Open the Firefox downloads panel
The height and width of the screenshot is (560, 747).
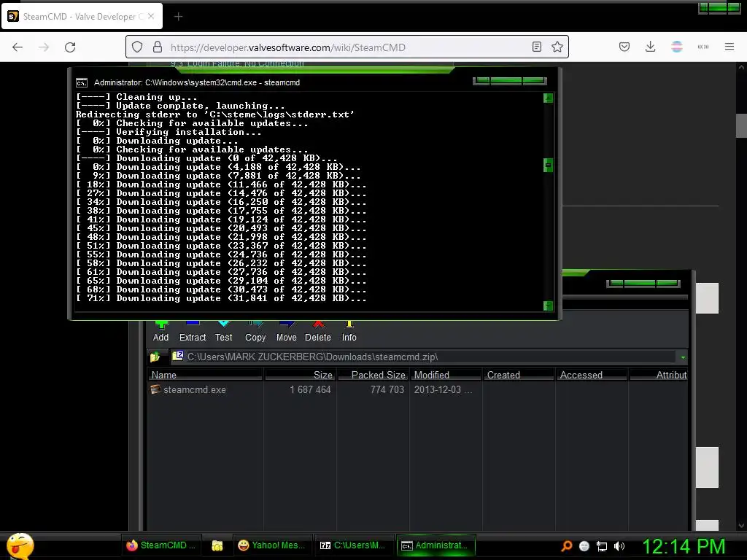point(650,47)
